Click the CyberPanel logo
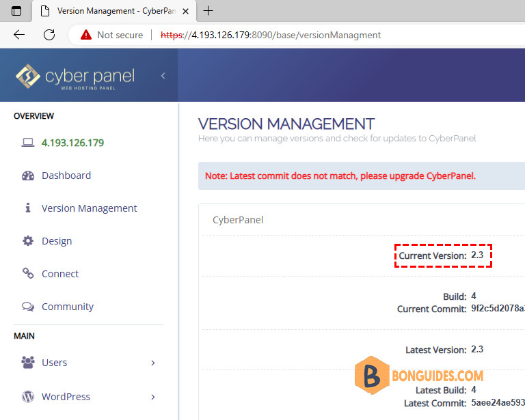Image resolution: width=525 pixels, height=420 pixels. click(x=75, y=76)
